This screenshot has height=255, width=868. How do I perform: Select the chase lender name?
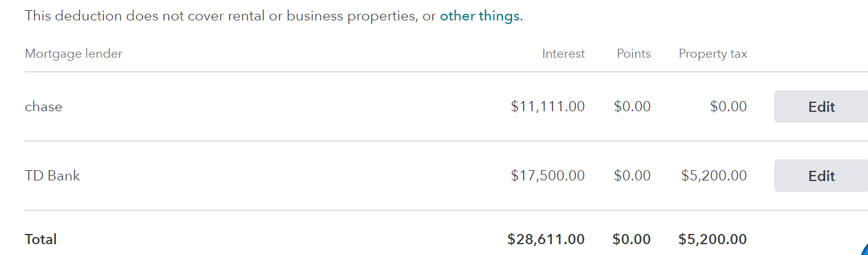tap(43, 106)
